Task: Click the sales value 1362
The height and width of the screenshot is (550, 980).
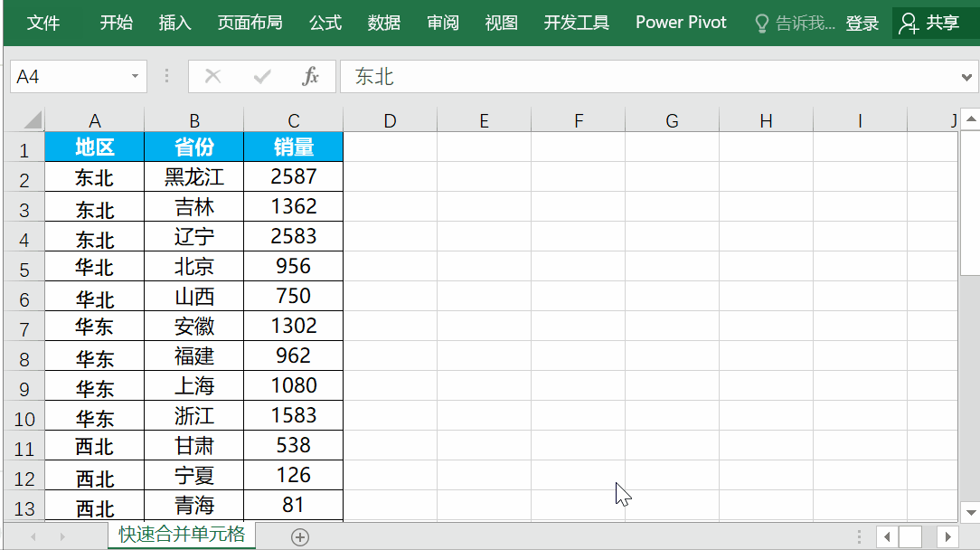Action: click(x=294, y=206)
